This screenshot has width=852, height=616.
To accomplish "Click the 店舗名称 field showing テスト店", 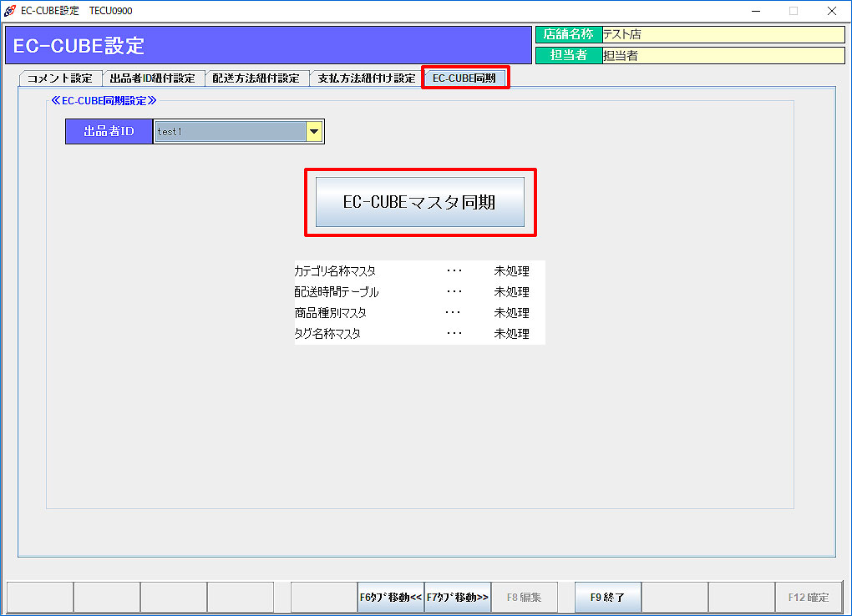I will coord(723,34).
